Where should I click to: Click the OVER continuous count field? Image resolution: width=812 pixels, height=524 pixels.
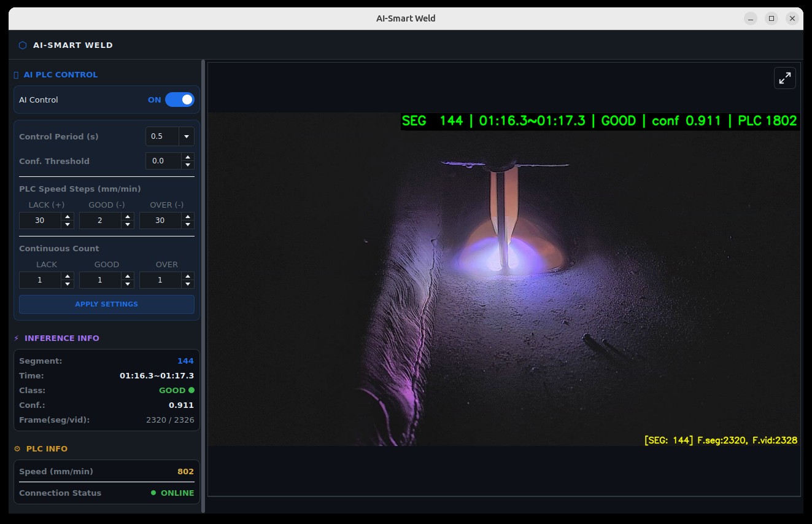tap(160, 280)
